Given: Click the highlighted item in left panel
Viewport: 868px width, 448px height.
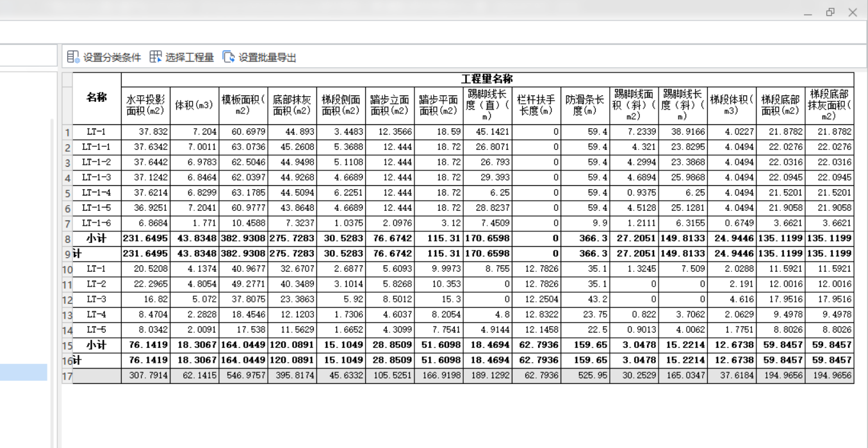Looking at the screenshot, I should (x=24, y=372).
